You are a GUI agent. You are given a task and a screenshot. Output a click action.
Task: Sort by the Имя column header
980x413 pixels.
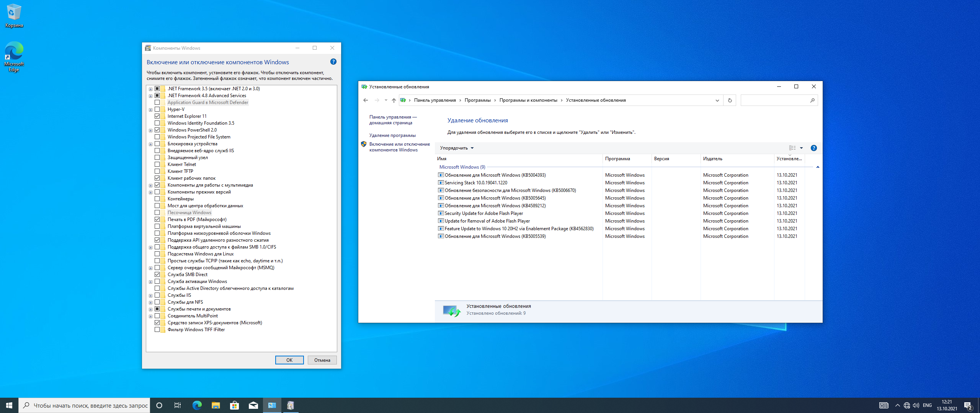(519, 159)
